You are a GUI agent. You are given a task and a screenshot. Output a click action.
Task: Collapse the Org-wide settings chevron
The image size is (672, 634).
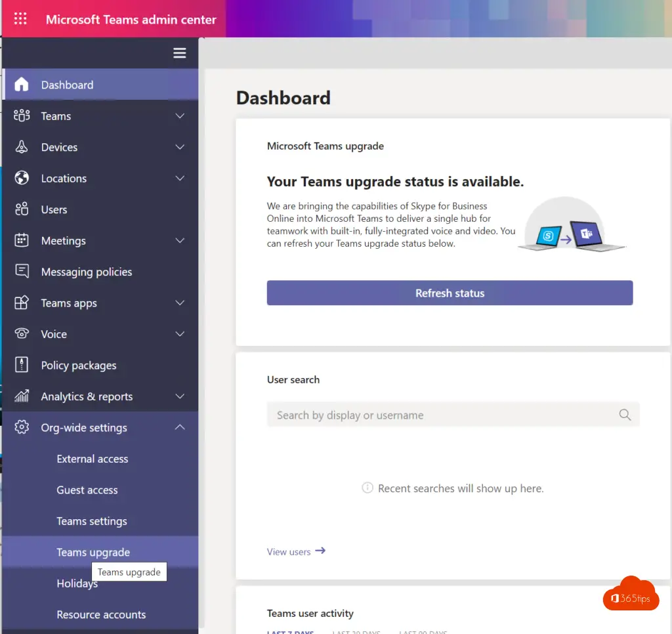tap(180, 427)
